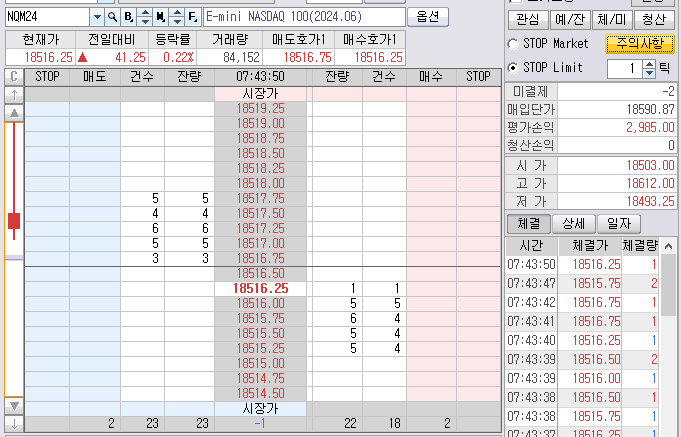681x437 pixels.
Task: Click price 18519.25 in the ladder
Action: coord(260,109)
